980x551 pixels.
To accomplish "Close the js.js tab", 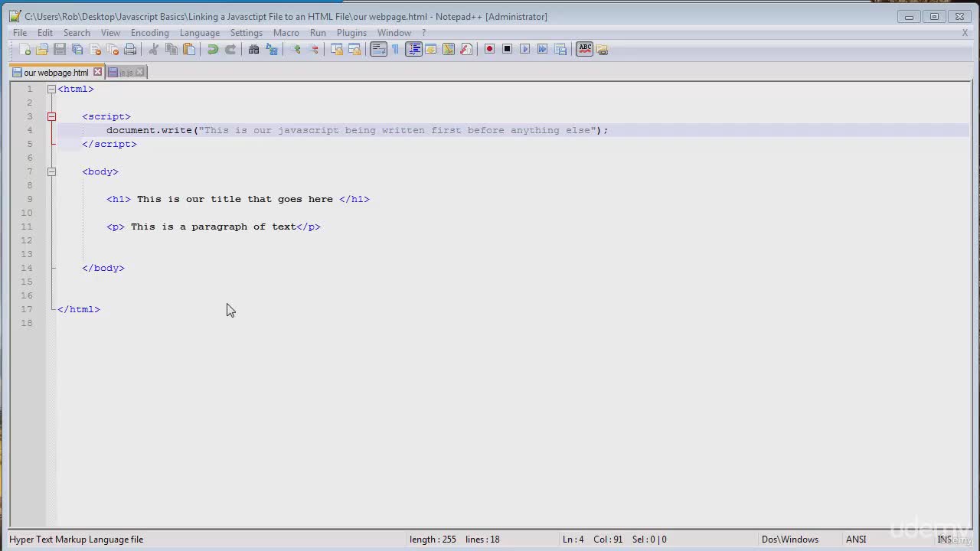I will (x=139, y=72).
